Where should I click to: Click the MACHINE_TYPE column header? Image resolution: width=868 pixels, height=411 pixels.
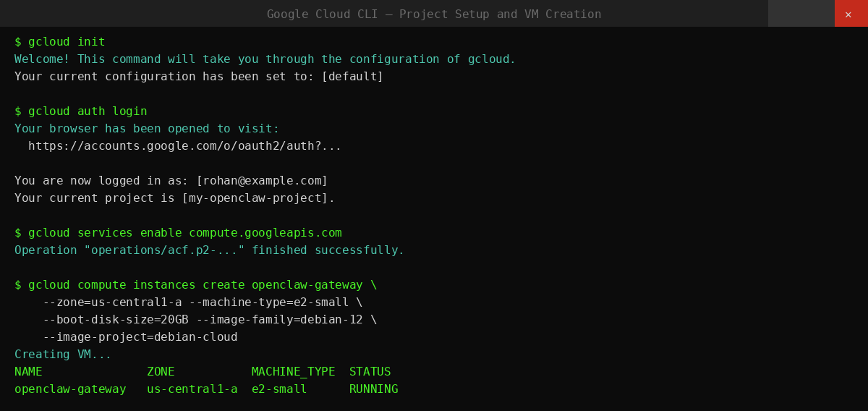[293, 372]
